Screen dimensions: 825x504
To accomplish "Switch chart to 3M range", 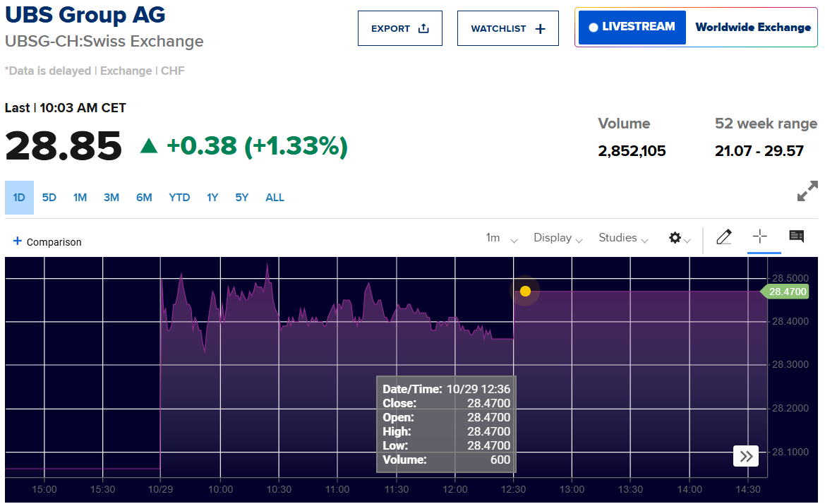I will tap(111, 197).
